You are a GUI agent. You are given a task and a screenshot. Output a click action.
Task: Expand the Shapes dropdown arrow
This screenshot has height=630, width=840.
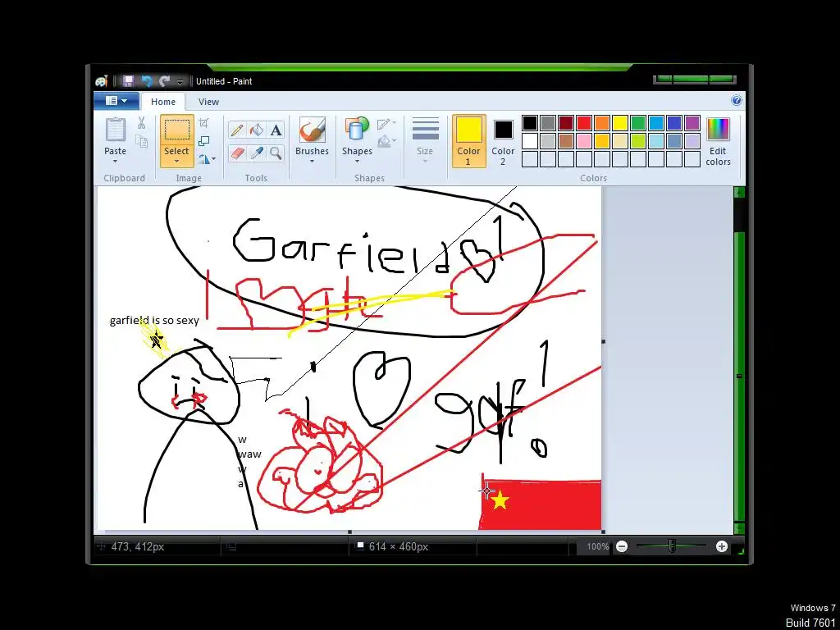[x=357, y=162]
